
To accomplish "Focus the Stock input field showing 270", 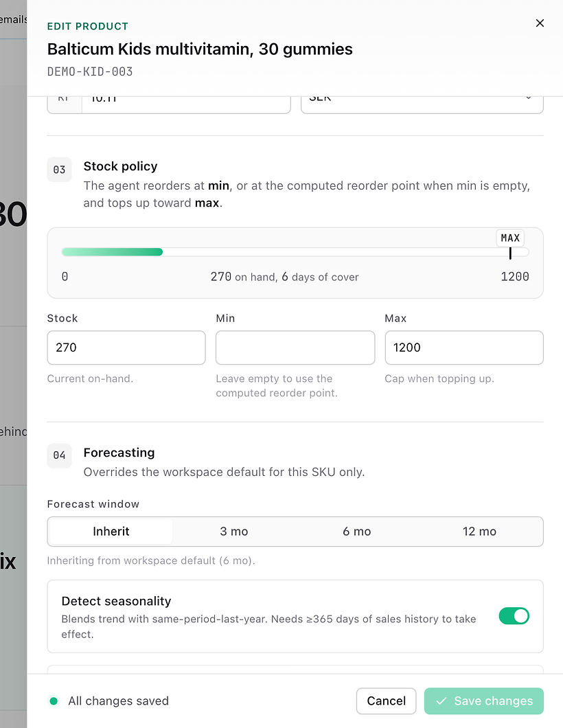I will pyautogui.click(x=126, y=348).
